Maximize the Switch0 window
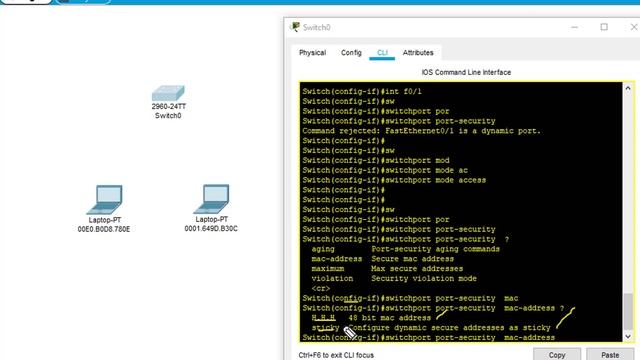Viewport: 640px width, 360px height. [604, 27]
